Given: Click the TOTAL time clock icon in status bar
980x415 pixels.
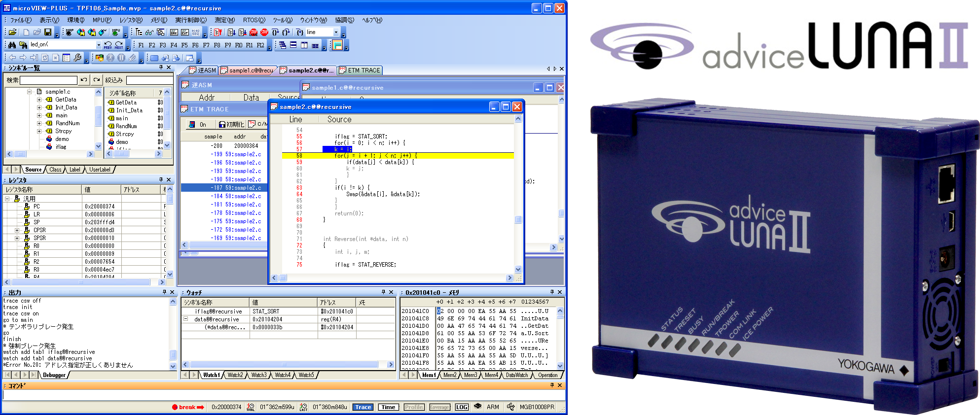Looking at the screenshot, I should 251,407.
